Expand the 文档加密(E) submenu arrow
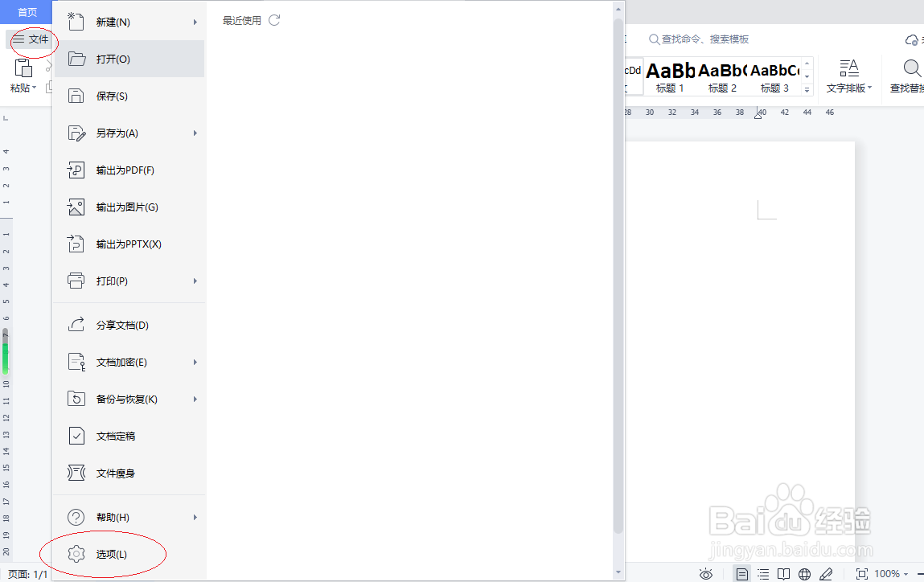The image size is (924, 582). 195,363
